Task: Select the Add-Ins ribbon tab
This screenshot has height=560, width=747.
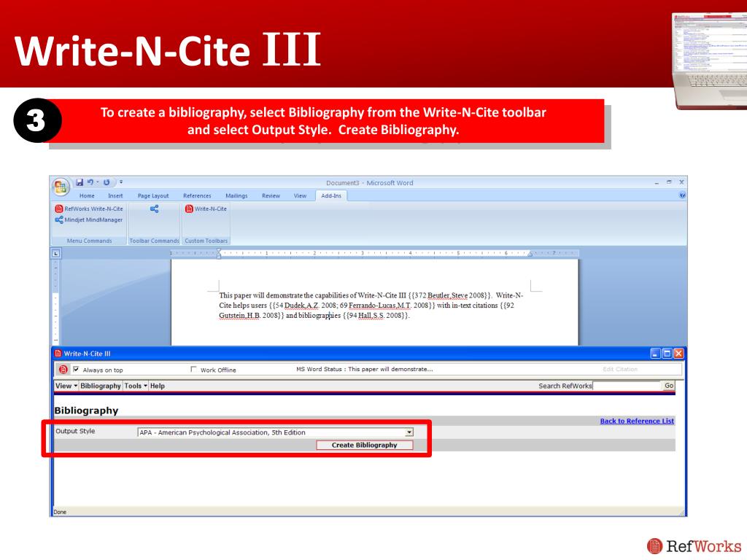Action: pos(331,195)
